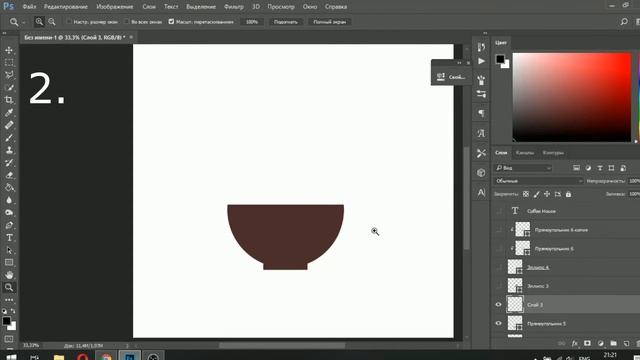Image resolution: width=640 pixels, height=360 pixels.
Task: Show the 'Эллипс 4' layer
Action: 498,267
